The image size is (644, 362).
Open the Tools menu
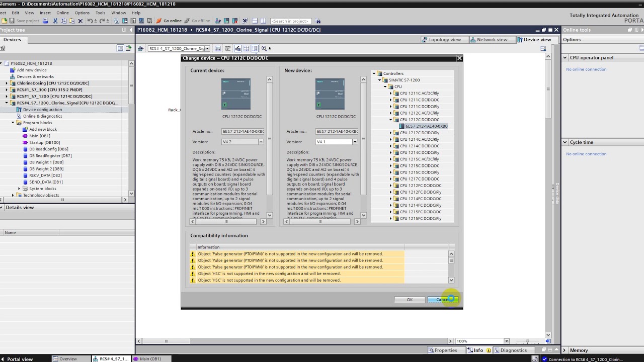point(101,13)
